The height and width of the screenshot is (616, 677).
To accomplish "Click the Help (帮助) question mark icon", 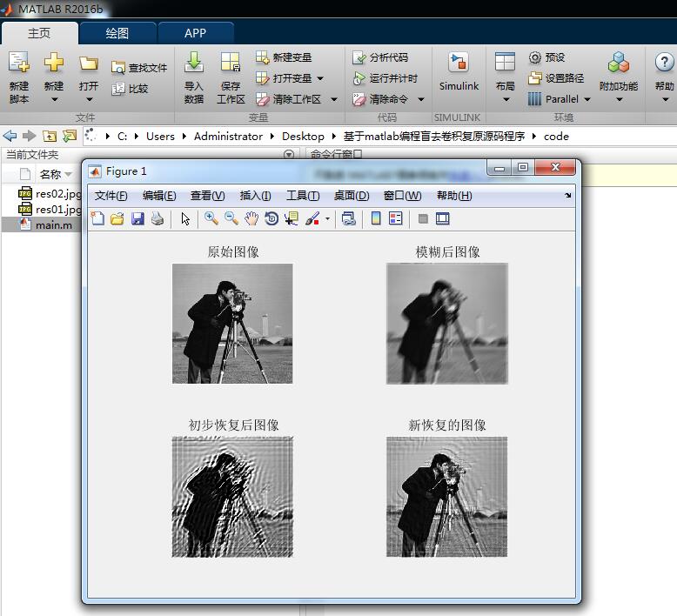I will 664,62.
